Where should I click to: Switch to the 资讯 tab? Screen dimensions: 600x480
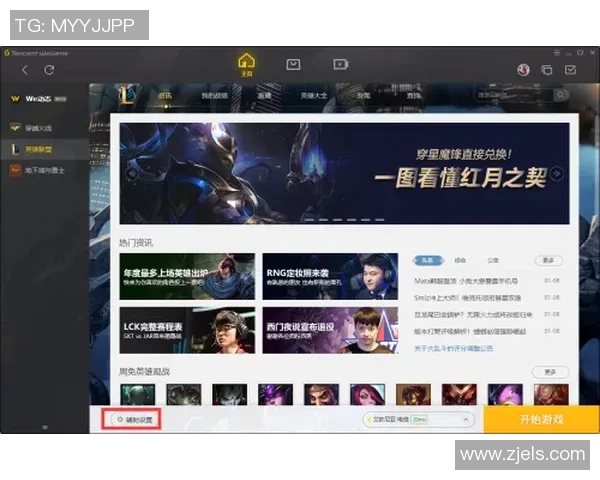coord(165,96)
